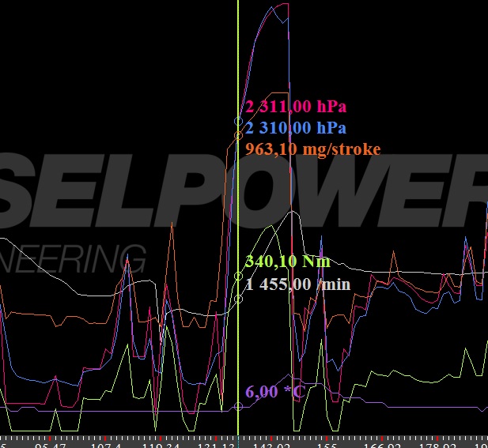Viewport: 488px width, 448px height.
Task: Click the 131,13 time axis label
Action: pyautogui.click(x=216, y=445)
